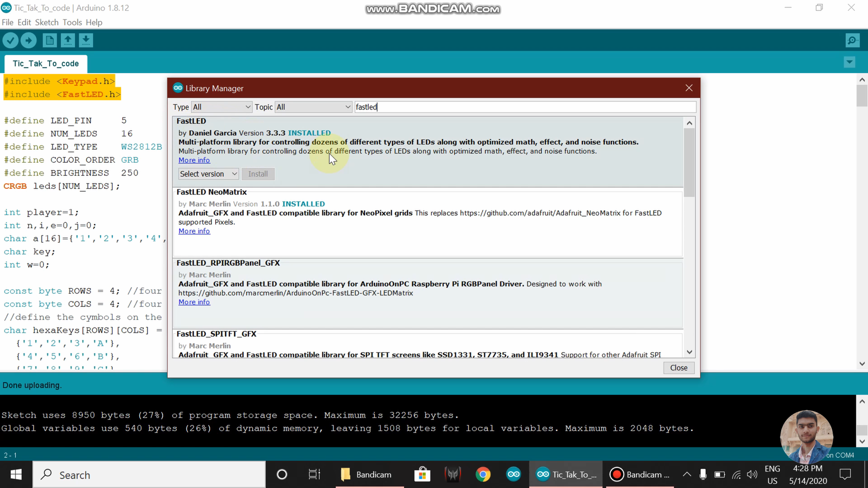The image size is (868, 488).
Task: Click the #include <Keypad.h> code line
Action: click(x=59, y=81)
